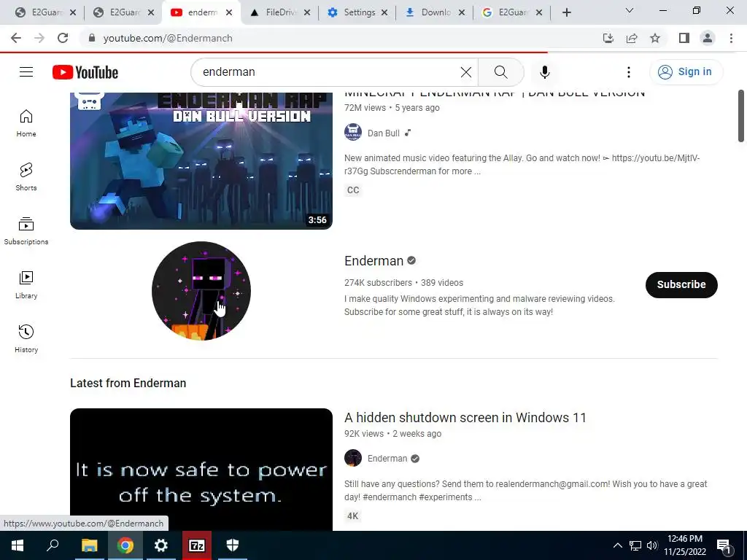Click the install app icon in the address bar
This screenshot has height=560, width=747.
pos(608,38)
